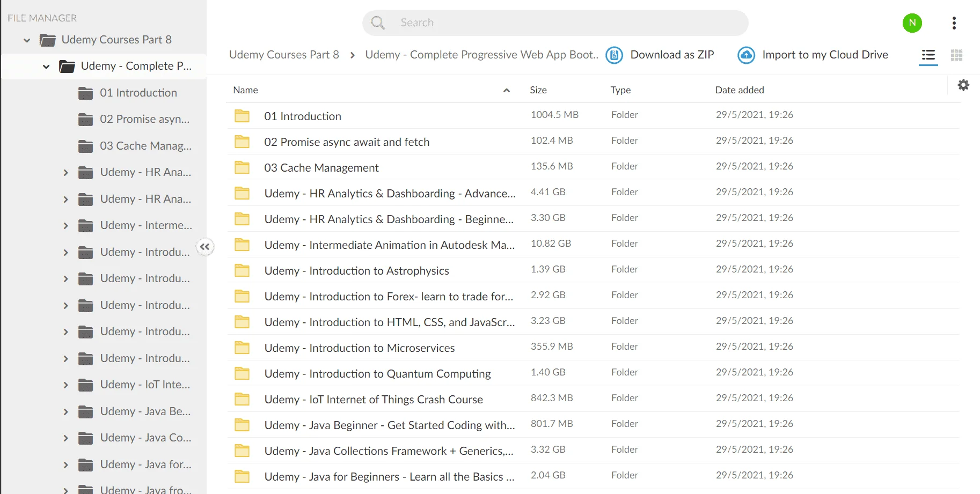Click sidebar folder icon for Udemy - Java for...
This screenshot has height=494, width=980.
[85, 464]
